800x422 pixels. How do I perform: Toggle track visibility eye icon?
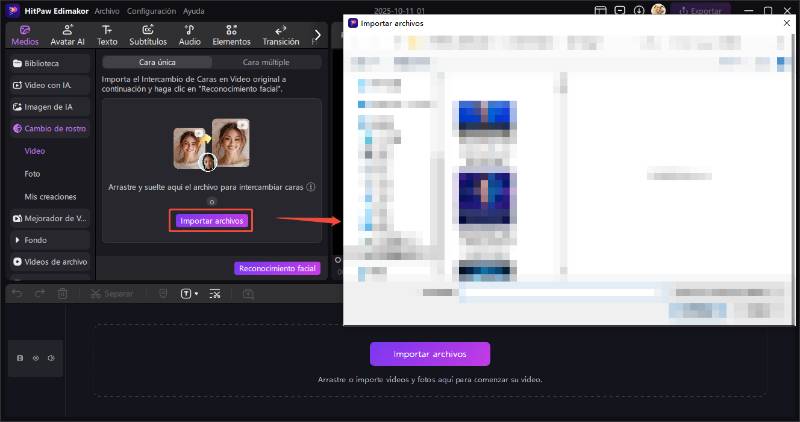(x=36, y=357)
